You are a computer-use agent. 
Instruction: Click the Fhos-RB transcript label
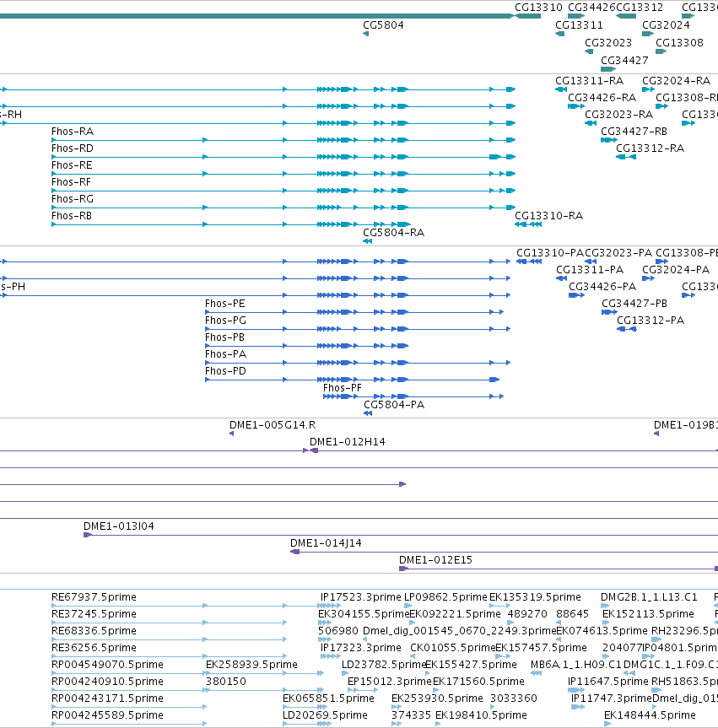coord(72,216)
